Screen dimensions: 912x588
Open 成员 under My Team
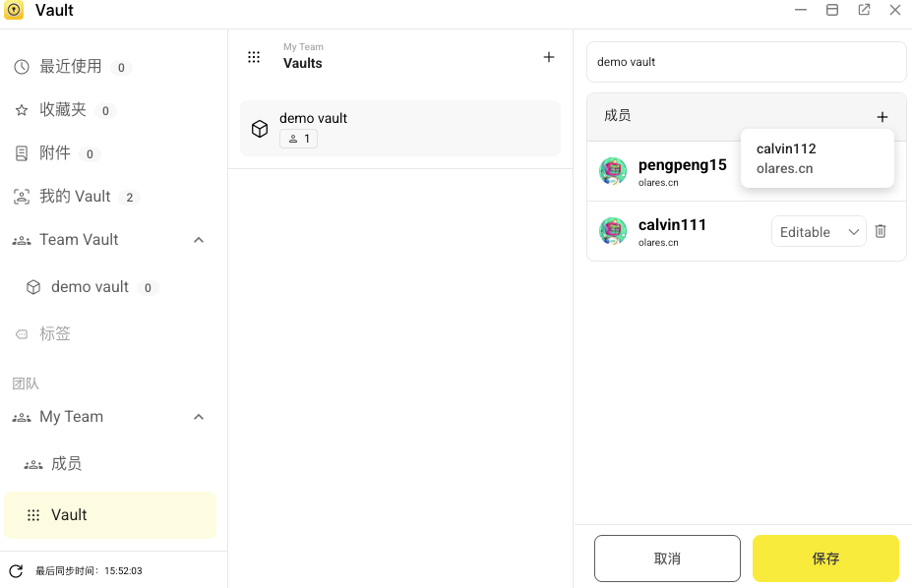tap(67, 463)
